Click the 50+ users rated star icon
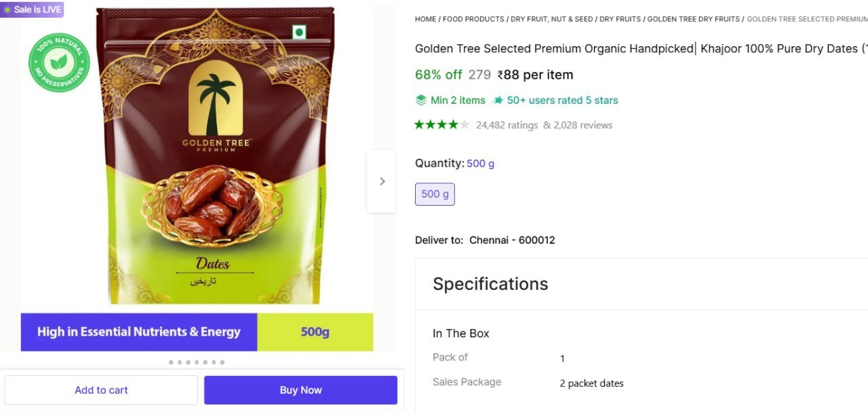868x412 pixels. 498,100
